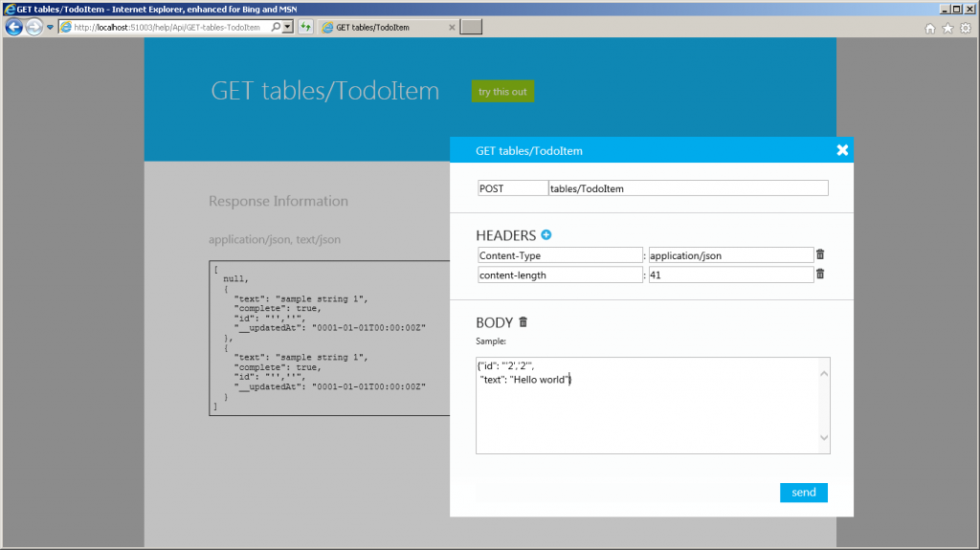Refresh the page in address bar

[305, 27]
